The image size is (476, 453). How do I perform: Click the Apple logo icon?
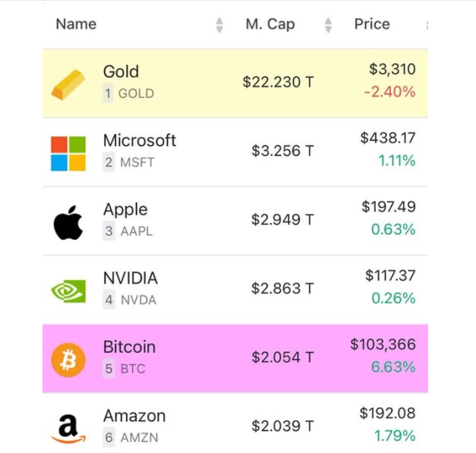(x=68, y=223)
